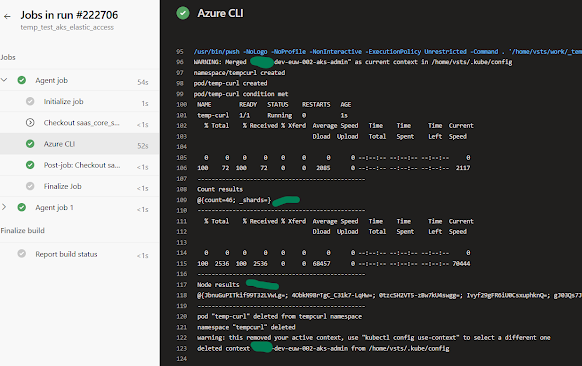The image size is (582, 366).
Task: Select the Finalize Job step
Action: click(80, 186)
